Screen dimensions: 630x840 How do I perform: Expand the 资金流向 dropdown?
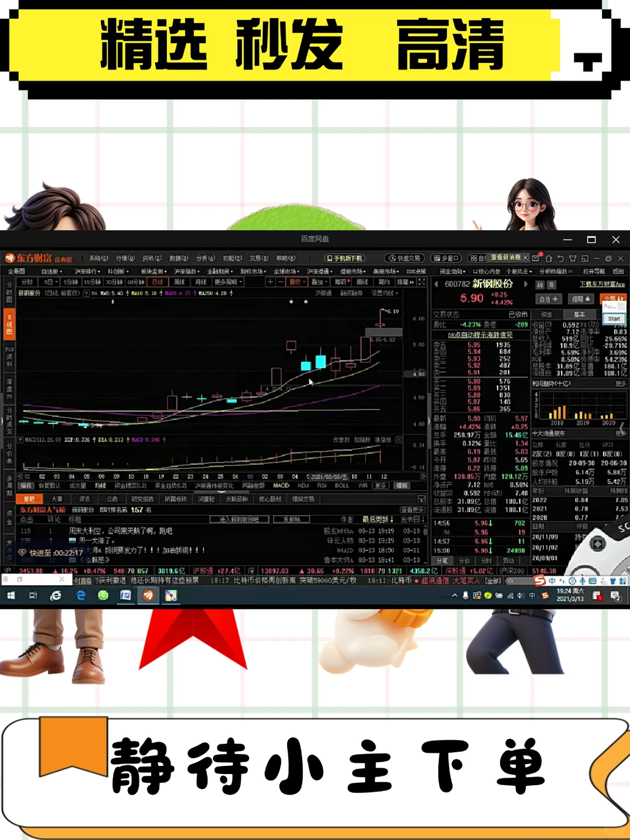pos(452,271)
